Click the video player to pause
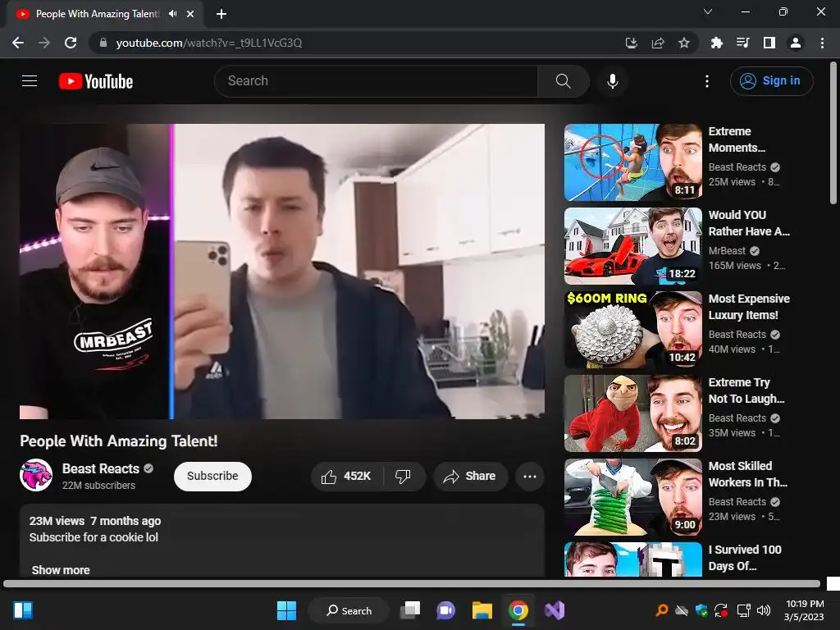840x630 pixels. point(282,271)
